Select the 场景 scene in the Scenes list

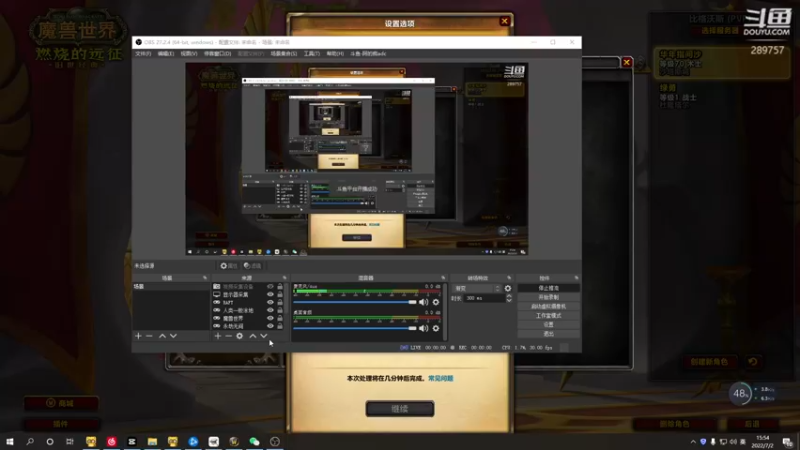[171, 287]
